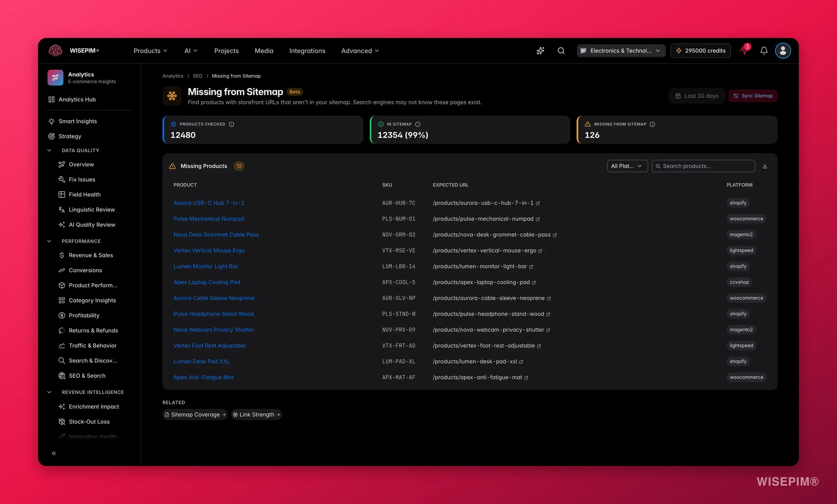The image size is (837, 504).
Task: Open the All Plat... platform filter
Action: pyautogui.click(x=627, y=166)
